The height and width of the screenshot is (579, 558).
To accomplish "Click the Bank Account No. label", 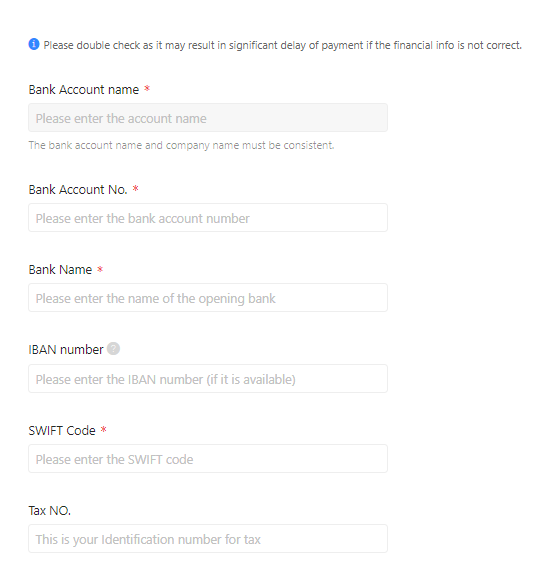I will tap(78, 190).
